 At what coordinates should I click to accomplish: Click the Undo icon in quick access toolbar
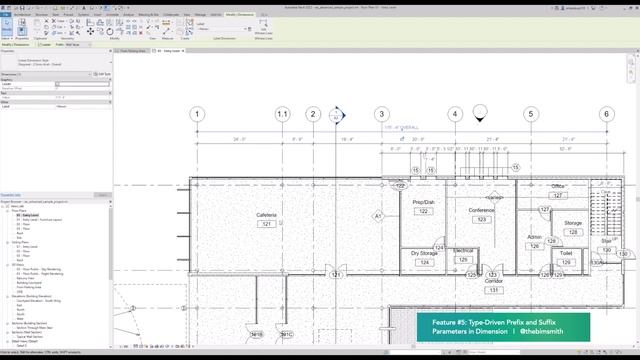click(38, 8)
